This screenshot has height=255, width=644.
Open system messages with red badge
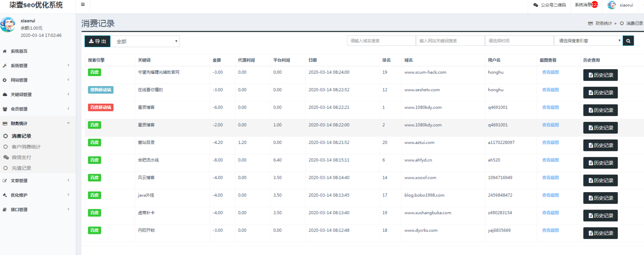click(x=587, y=5)
